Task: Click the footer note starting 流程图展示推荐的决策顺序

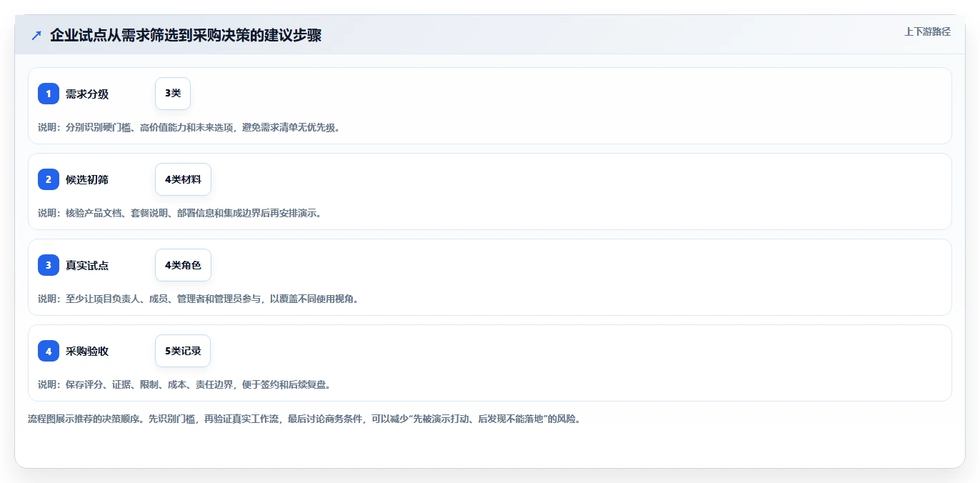Action: click(x=306, y=419)
